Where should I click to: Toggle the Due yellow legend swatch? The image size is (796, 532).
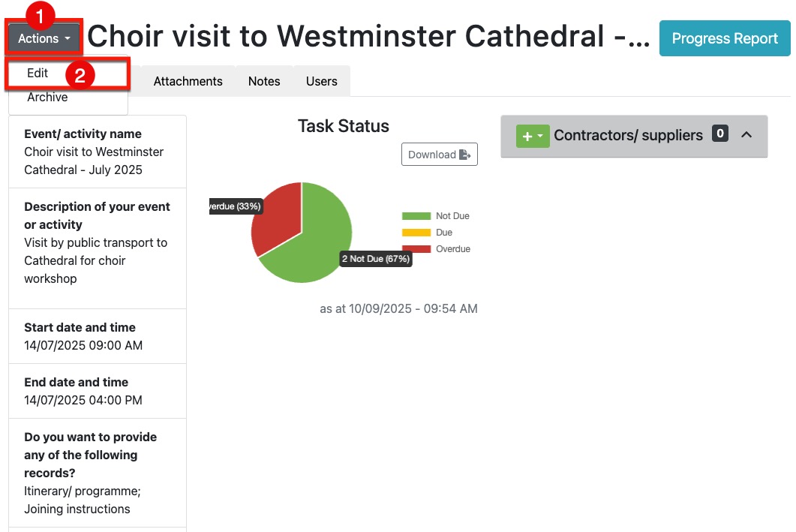tap(416, 233)
